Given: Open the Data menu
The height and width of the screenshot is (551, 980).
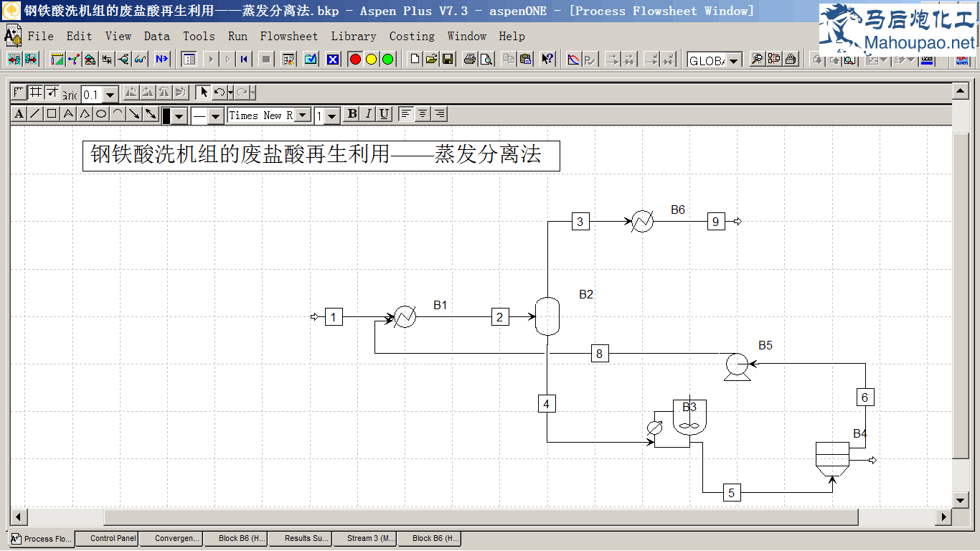Looking at the screenshot, I should [156, 36].
